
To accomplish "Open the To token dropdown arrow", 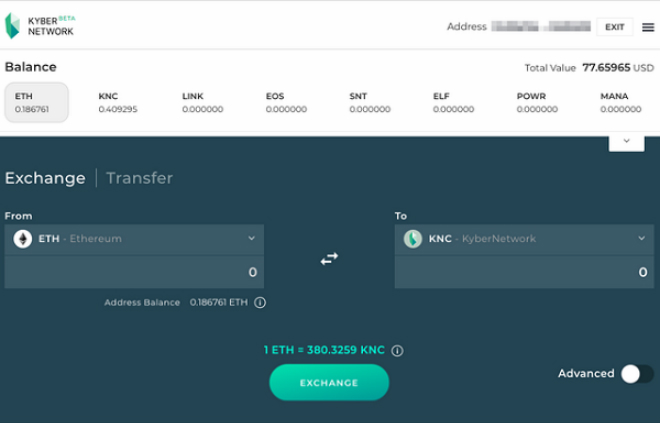I will coord(641,238).
